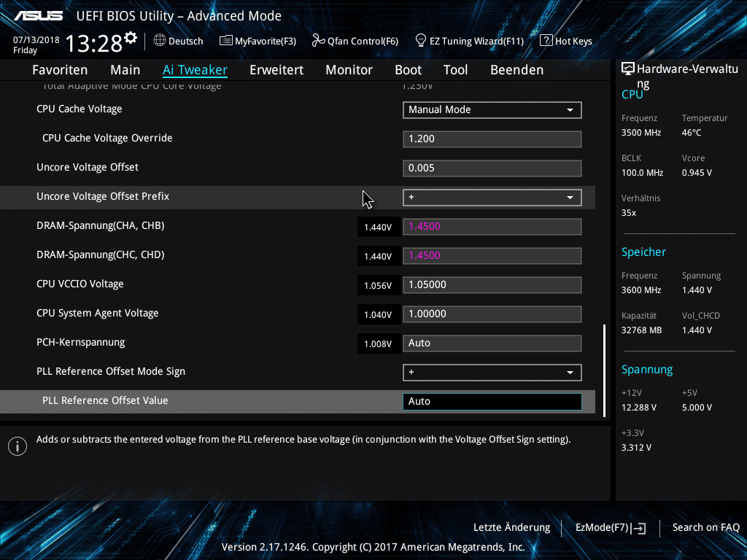Open MyFavorite(F3) list icon
This screenshot has width=747, height=560.
pyautogui.click(x=226, y=41)
